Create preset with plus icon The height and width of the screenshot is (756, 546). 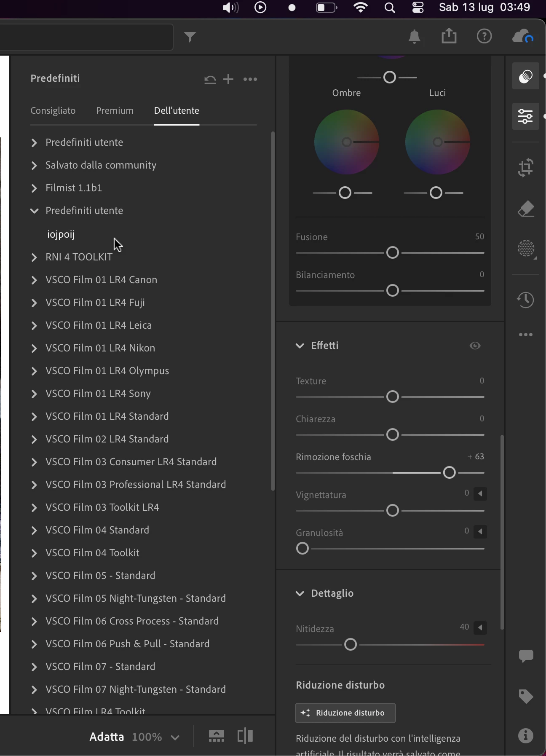(228, 79)
